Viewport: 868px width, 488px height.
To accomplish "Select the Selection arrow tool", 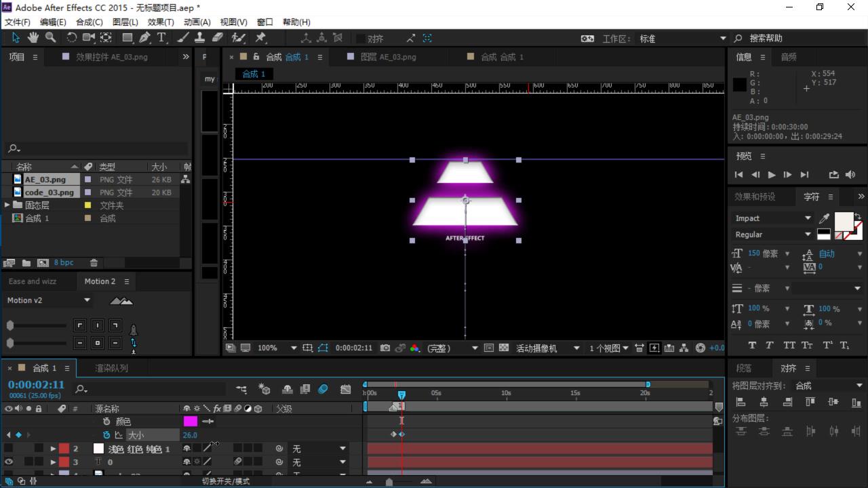I will [16, 38].
